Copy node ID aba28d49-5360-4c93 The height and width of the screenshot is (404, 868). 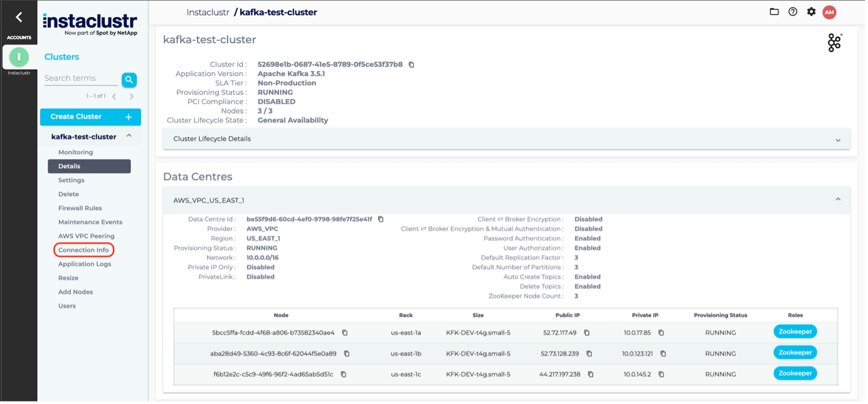point(346,354)
